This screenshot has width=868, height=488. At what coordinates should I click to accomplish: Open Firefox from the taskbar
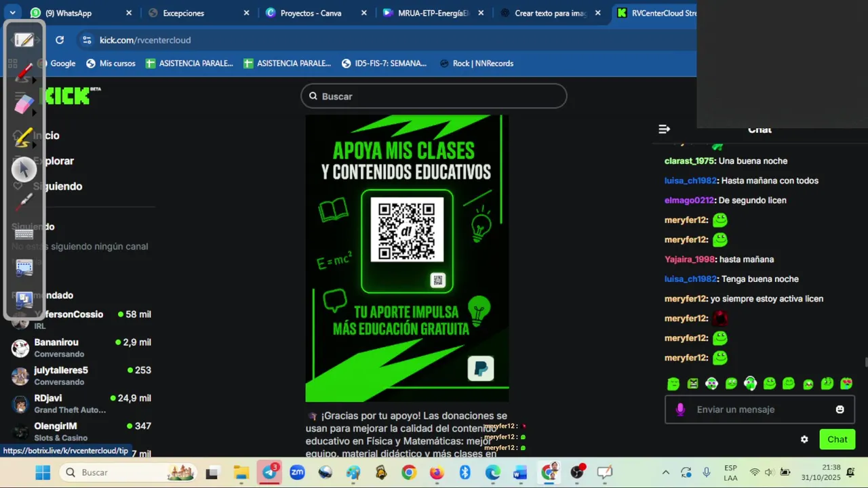(437, 472)
